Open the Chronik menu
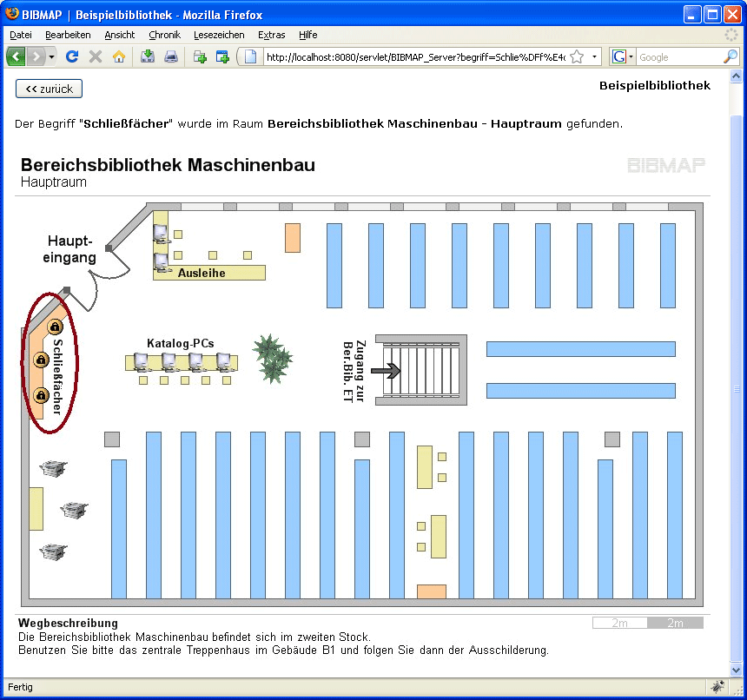The width and height of the screenshot is (747, 700). (x=164, y=35)
